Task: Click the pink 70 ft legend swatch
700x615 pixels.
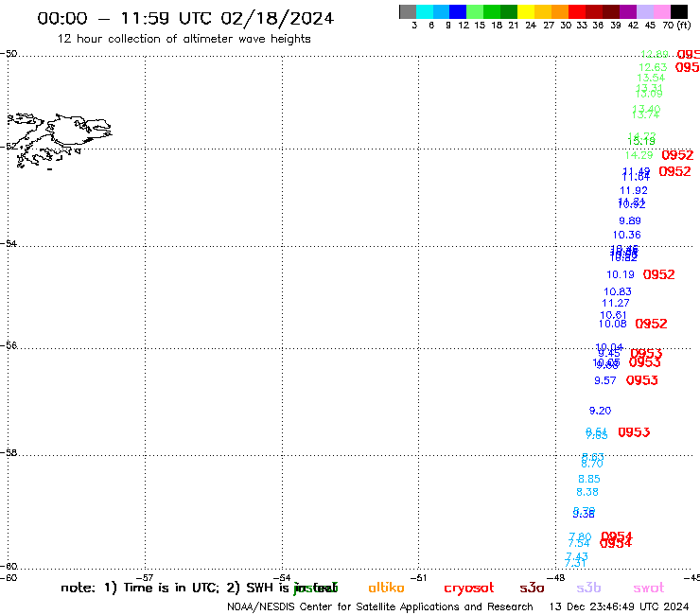Action: [661, 11]
